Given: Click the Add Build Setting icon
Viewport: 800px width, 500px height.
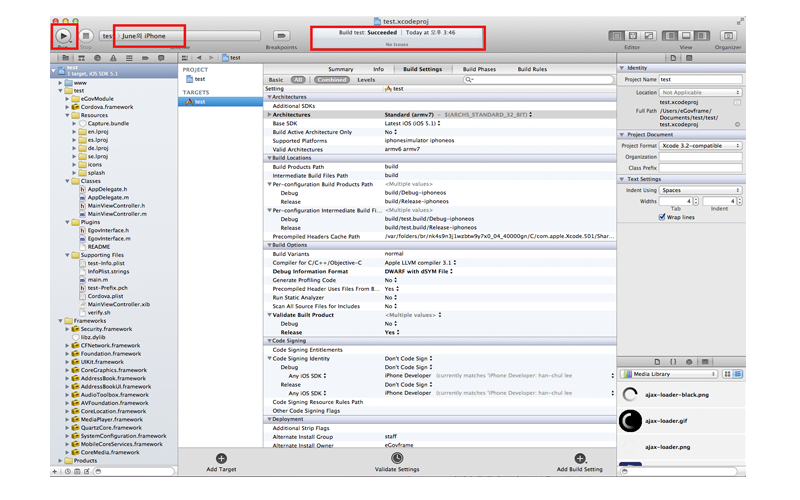Looking at the screenshot, I should tap(579, 459).
